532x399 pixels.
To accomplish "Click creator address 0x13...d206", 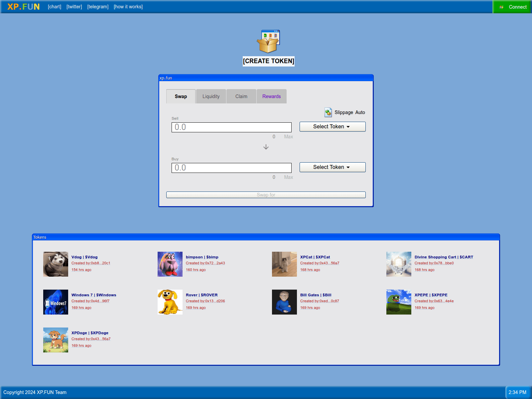I will (x=215, y=301).
